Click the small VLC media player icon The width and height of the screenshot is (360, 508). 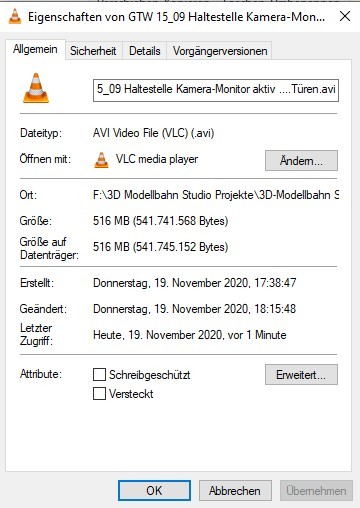click(x=102, y=160)
